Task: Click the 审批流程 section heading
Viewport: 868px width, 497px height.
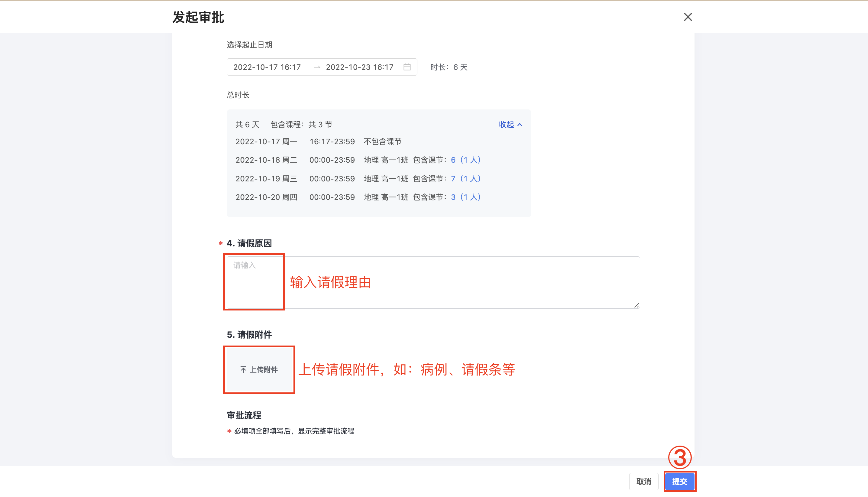Action: [244, 415]
